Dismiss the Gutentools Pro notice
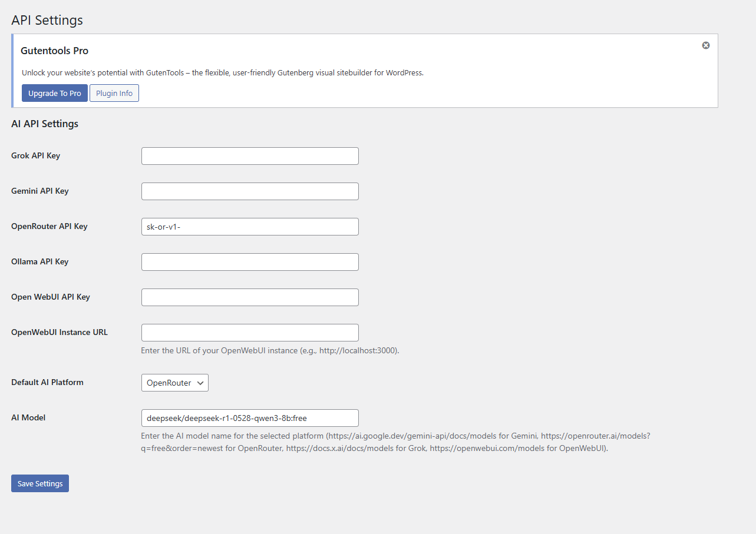Viewport: 756px width, 534px height. click(705, 45)
